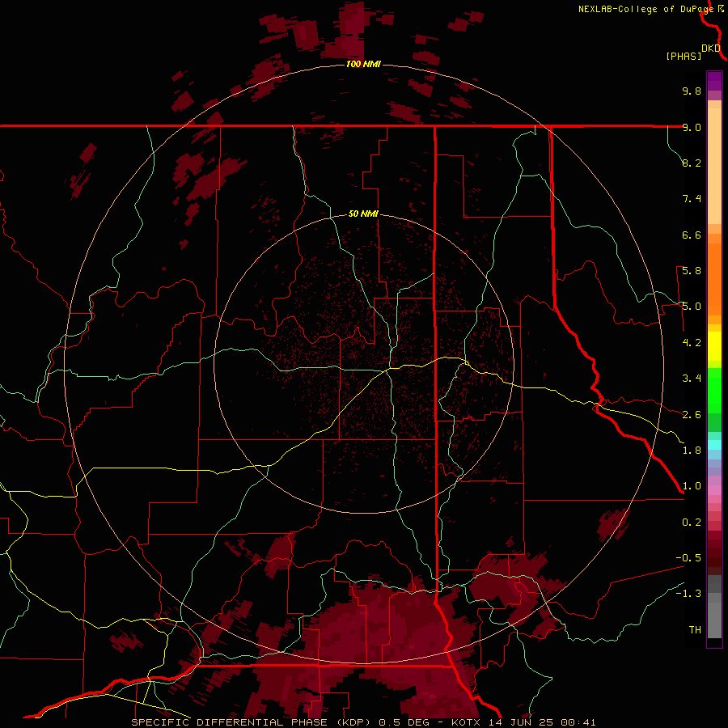Click the DKD label above the legend
This screenshot has height=728, width=728.
coord(711,49)
